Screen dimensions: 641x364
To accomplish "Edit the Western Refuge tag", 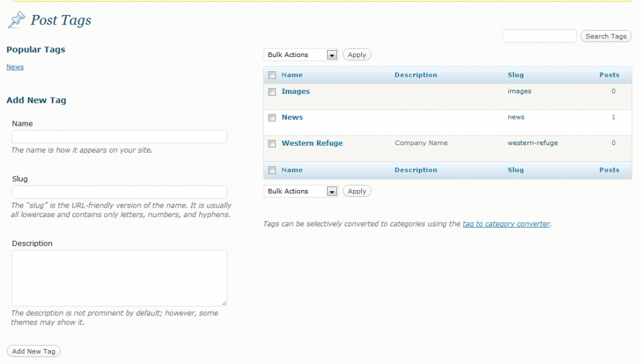I will pos(312,143).
